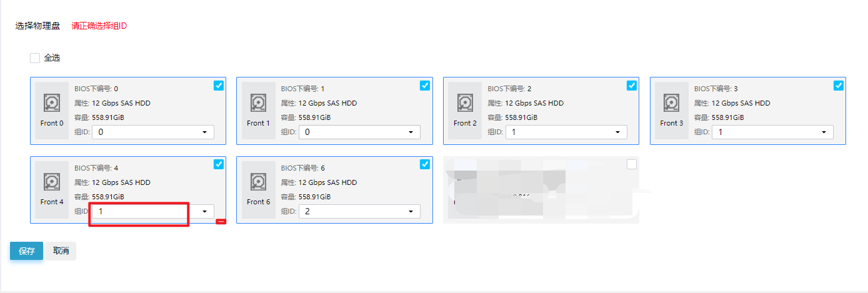
Task: Click the Front 0 hard disk icon
Action: tap(52, 103)
